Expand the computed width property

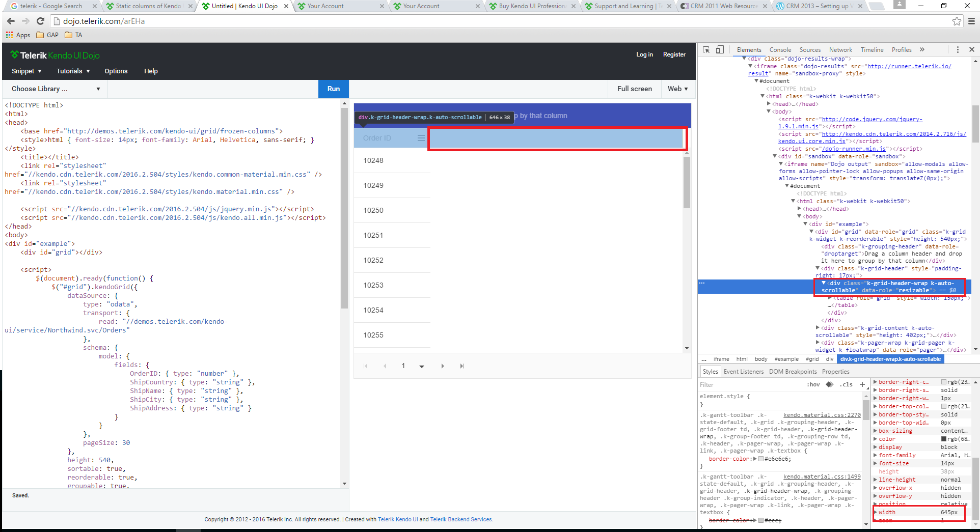click(876, 512)
